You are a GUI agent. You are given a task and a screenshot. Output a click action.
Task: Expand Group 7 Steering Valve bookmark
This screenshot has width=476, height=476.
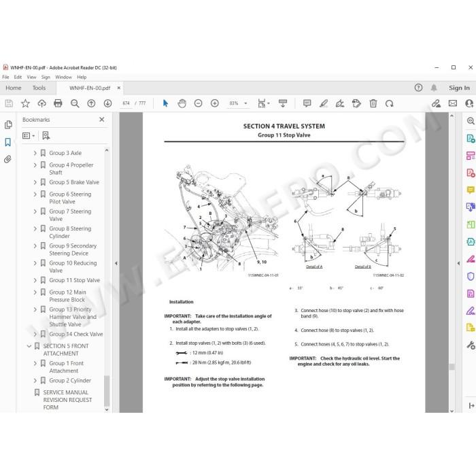(35, 211)
